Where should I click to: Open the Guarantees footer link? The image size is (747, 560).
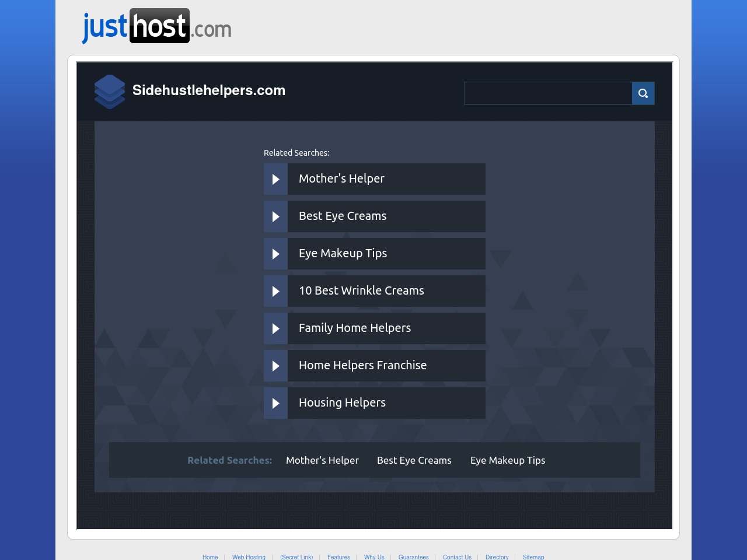pyautogui.click(x=413, y=557)
